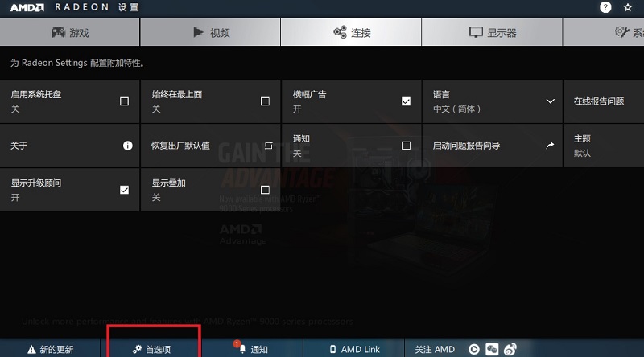Click the notification bell icon with badge
644x357 pixels.
(242, 349)
